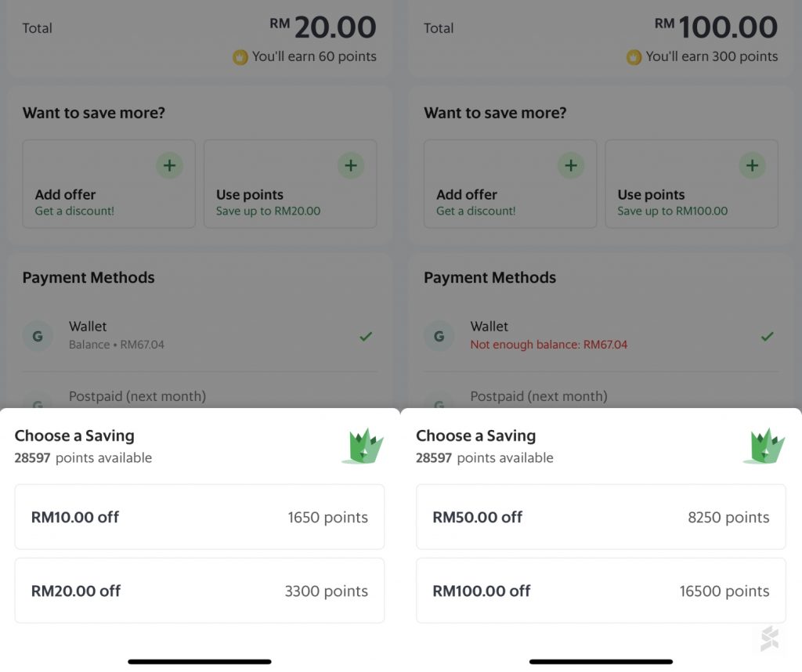Select Wallet checkmark beside "Not enough balance"
The image size is (802, 672).
(x=768, y=336)
